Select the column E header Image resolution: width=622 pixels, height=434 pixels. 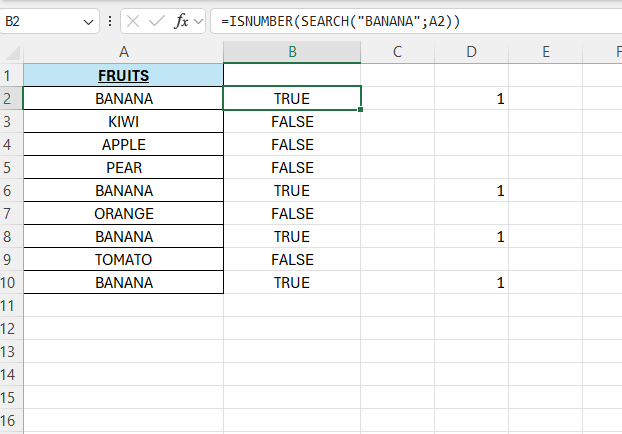[x=546, y=51]
